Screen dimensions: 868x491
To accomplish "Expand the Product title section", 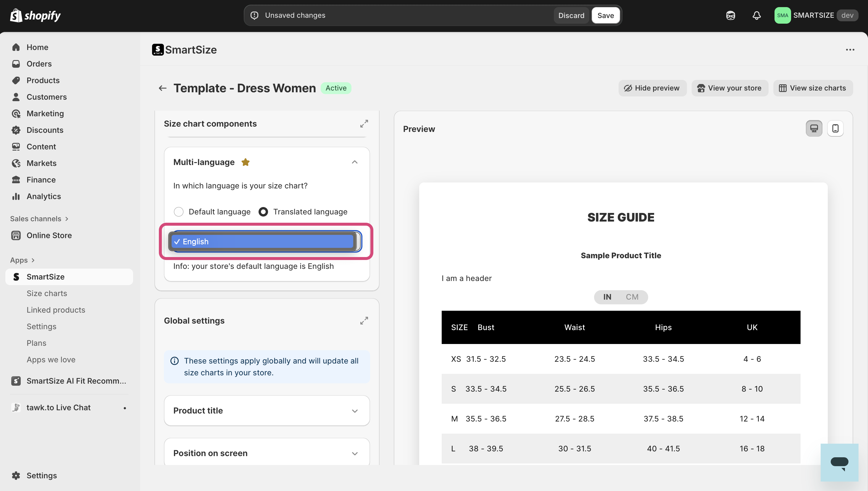I will (x=354, y=411).
